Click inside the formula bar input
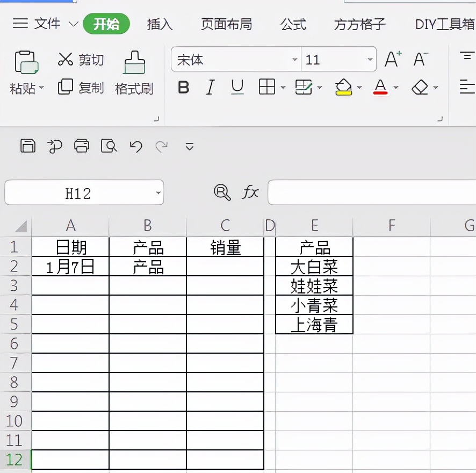Screen dimensions: 476x473 pos(372,192)
